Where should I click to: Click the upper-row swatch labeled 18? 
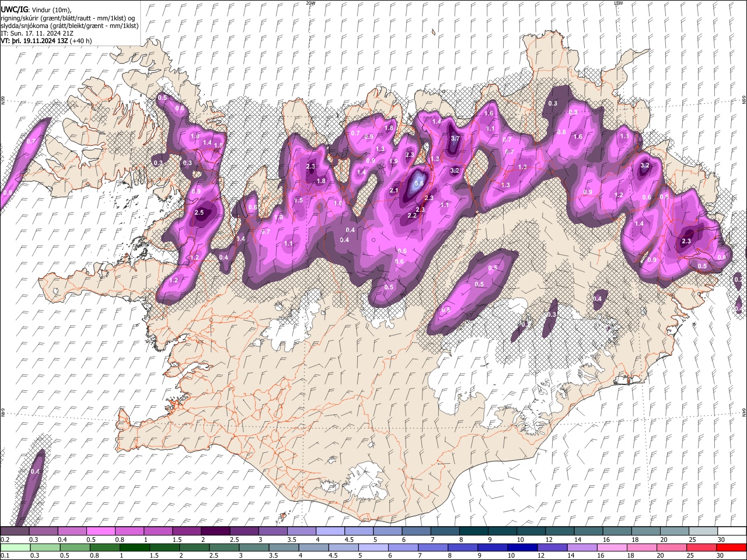645,531
